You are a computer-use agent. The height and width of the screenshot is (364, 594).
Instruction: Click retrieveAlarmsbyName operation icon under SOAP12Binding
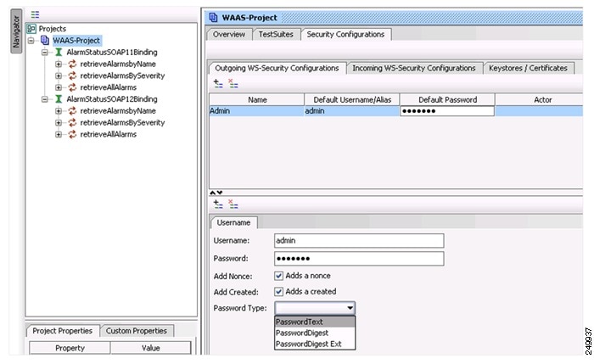pyautogui.click(x=72, y=110)
